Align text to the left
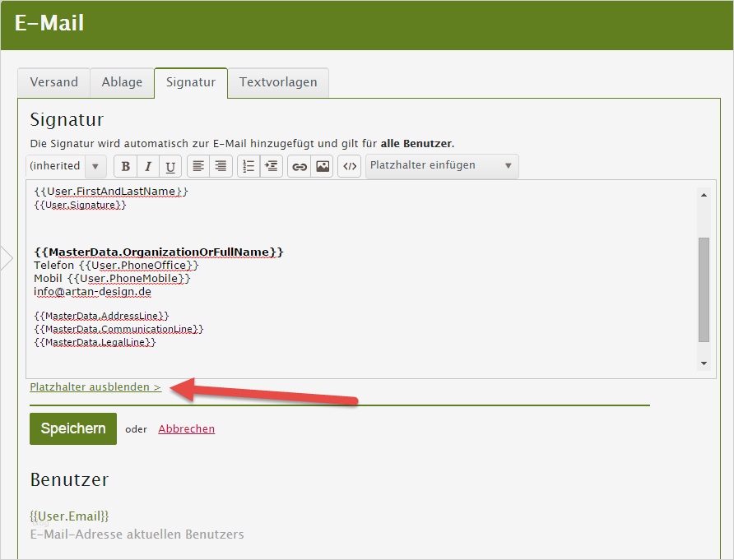The height and width of the screenshot is (560, 734). click(197, 166)
